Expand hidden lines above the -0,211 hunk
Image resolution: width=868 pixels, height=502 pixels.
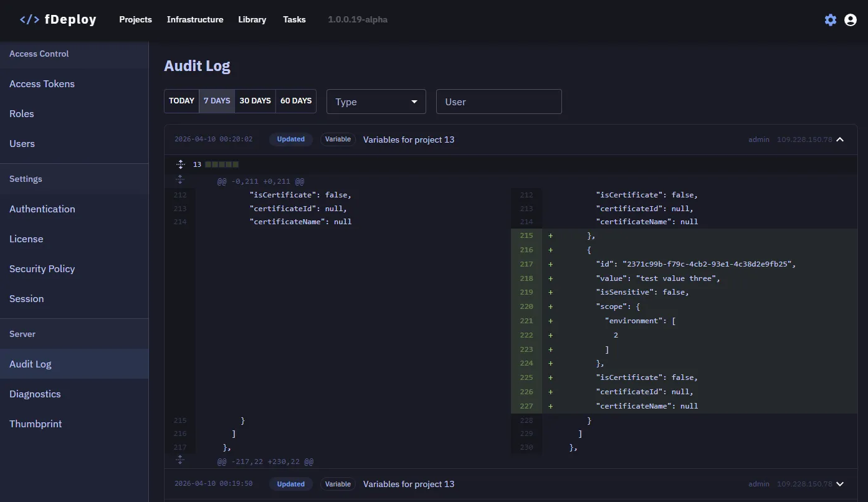point(181,180)
